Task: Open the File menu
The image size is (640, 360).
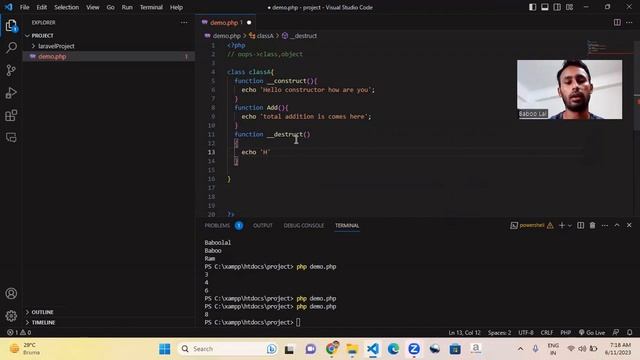Action: click(24, 7)
